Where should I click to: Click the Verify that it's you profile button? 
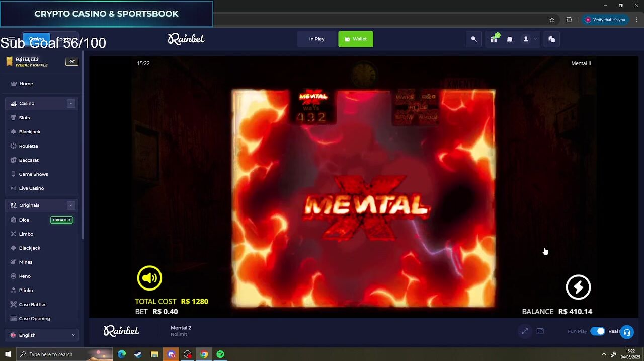click(x=605, y=20)
